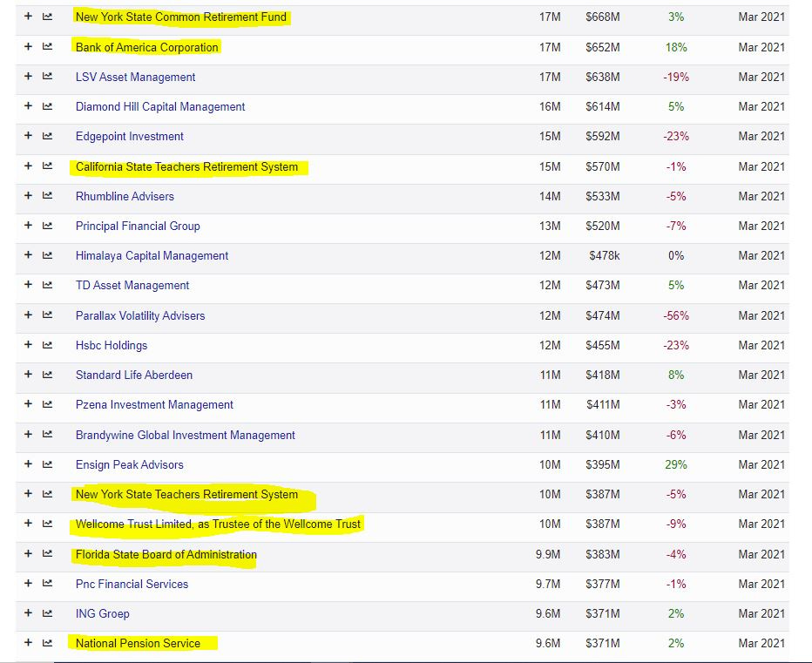Open chart icon for ING Groep

point(47,613)
